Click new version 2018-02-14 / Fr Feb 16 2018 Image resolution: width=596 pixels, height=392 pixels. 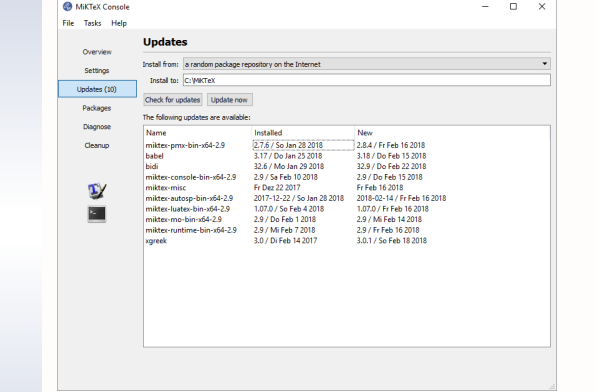[401, 198]
